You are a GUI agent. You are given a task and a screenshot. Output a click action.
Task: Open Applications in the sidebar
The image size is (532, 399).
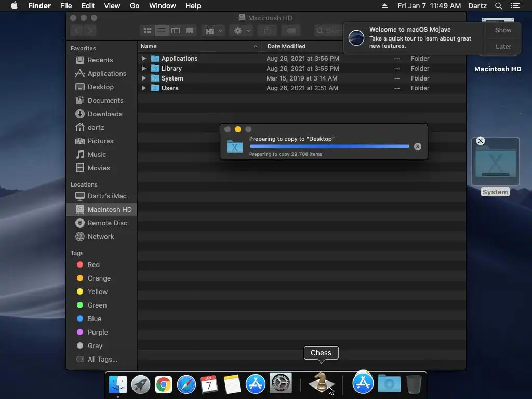point(101,73)
